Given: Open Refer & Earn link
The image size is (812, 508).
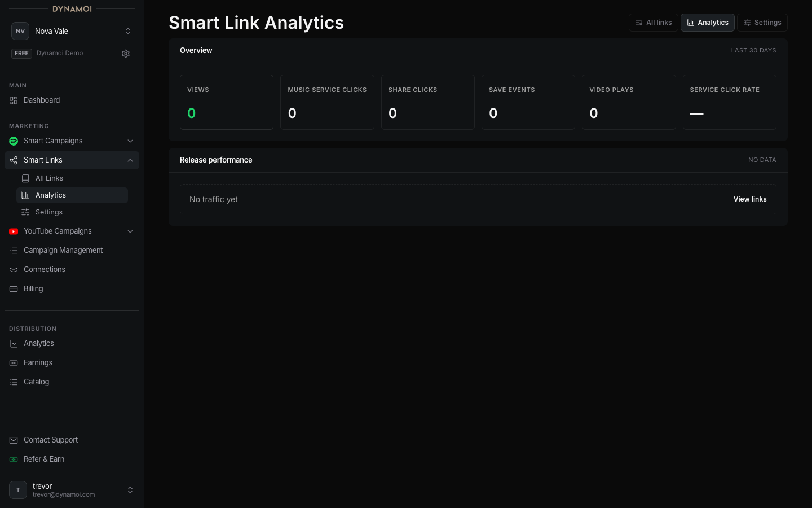Looking at the screenshot, I should (72, 459).
